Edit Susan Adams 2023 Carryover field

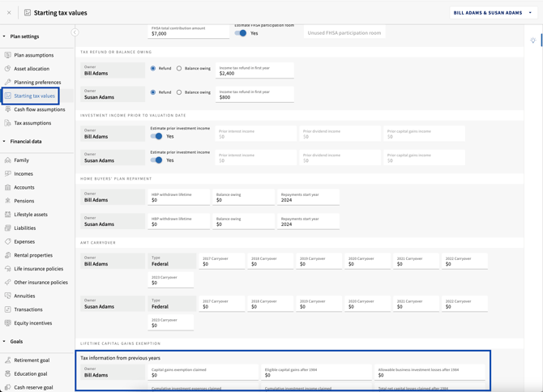[171, 322]
